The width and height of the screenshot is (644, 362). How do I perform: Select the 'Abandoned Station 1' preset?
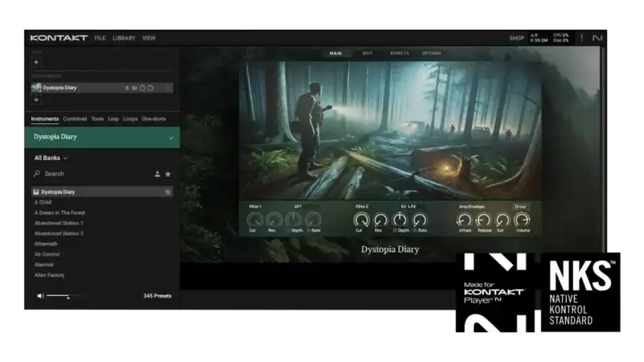[59, 224]
